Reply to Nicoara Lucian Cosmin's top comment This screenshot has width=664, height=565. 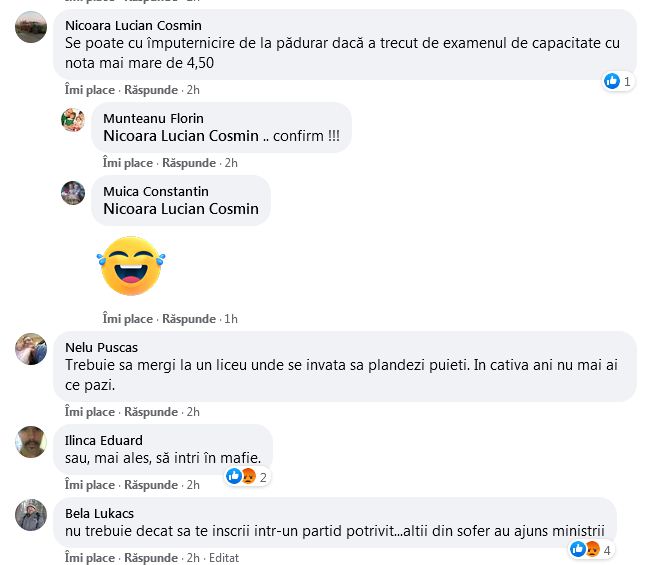(x=153, y=89)
